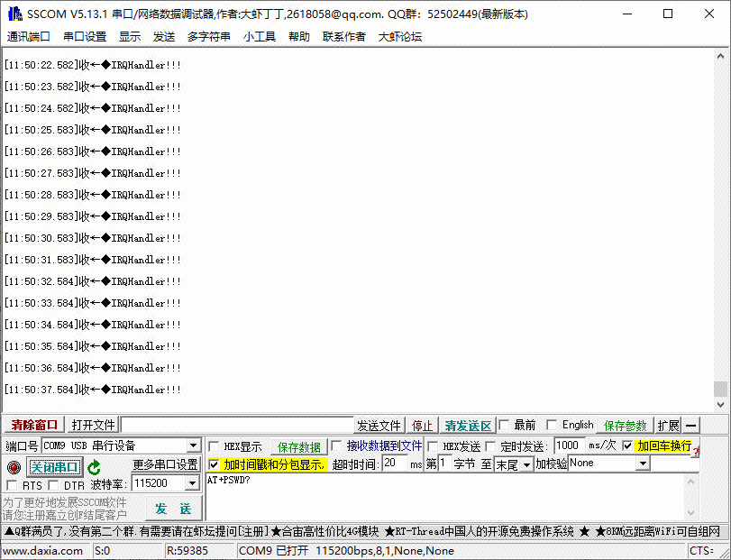
Task: Open the 加校验 None checksum dropdown
Action: pyautogui.click(x=643, y=464)
